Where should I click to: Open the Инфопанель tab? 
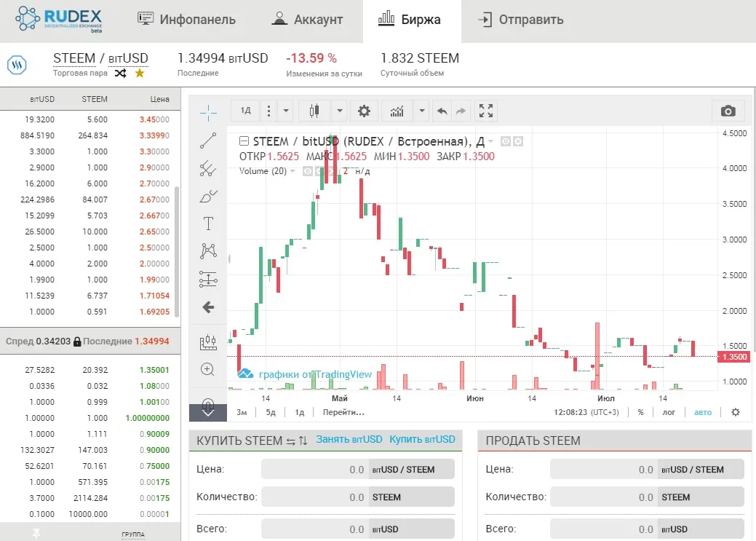click(x=187, y=20)
